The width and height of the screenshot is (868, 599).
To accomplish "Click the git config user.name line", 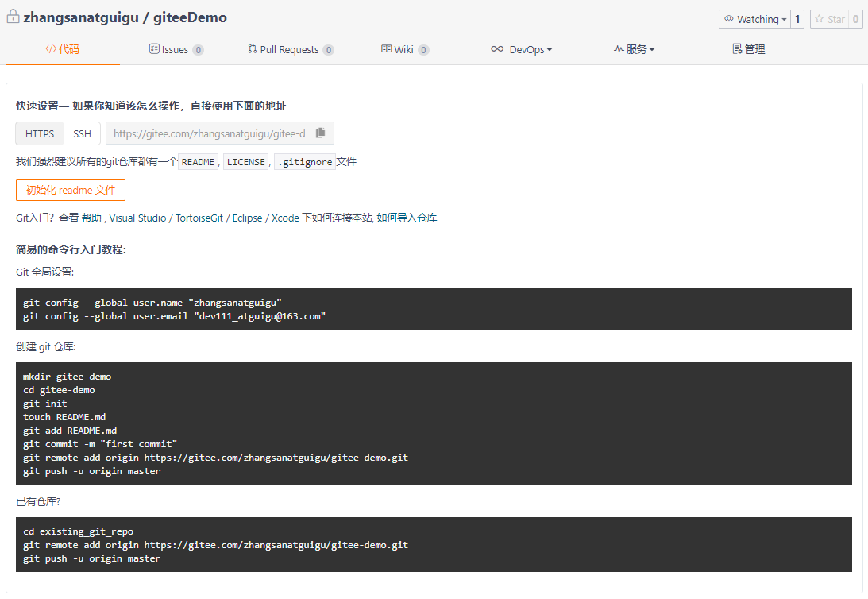I will 152,303.
